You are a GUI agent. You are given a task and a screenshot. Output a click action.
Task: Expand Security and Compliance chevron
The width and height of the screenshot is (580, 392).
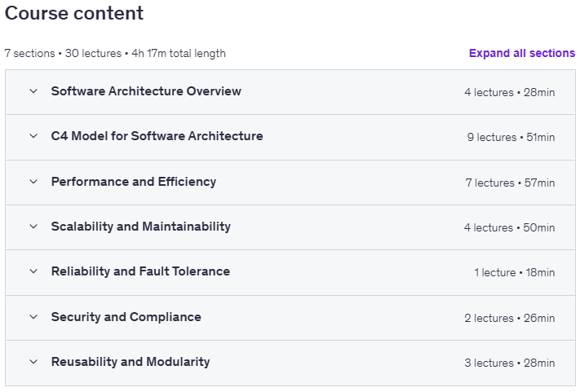33,317
